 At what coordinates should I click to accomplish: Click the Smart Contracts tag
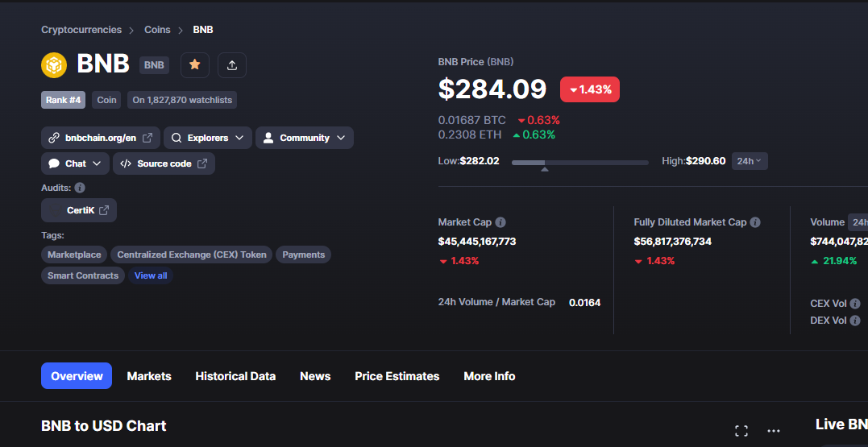(x=83, y=275)
